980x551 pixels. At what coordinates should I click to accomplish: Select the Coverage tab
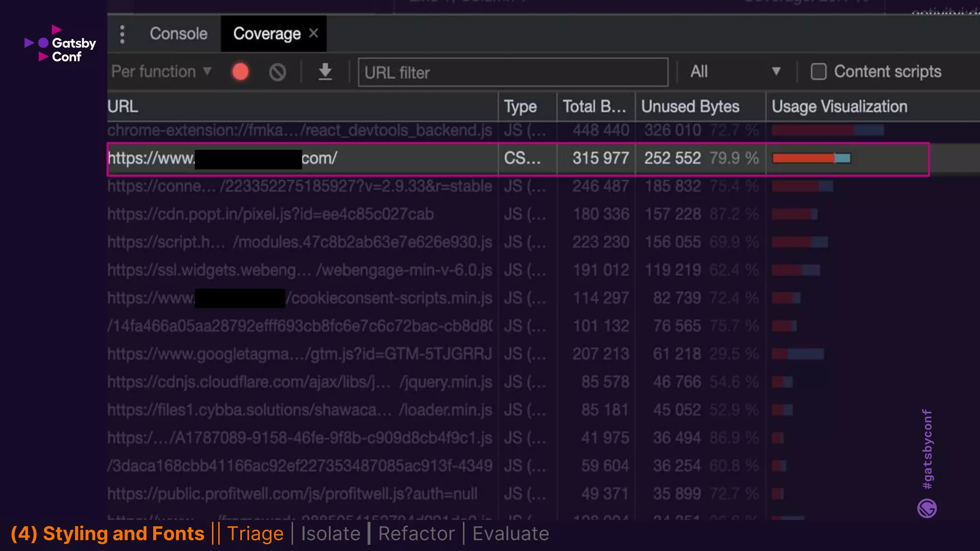267,34
